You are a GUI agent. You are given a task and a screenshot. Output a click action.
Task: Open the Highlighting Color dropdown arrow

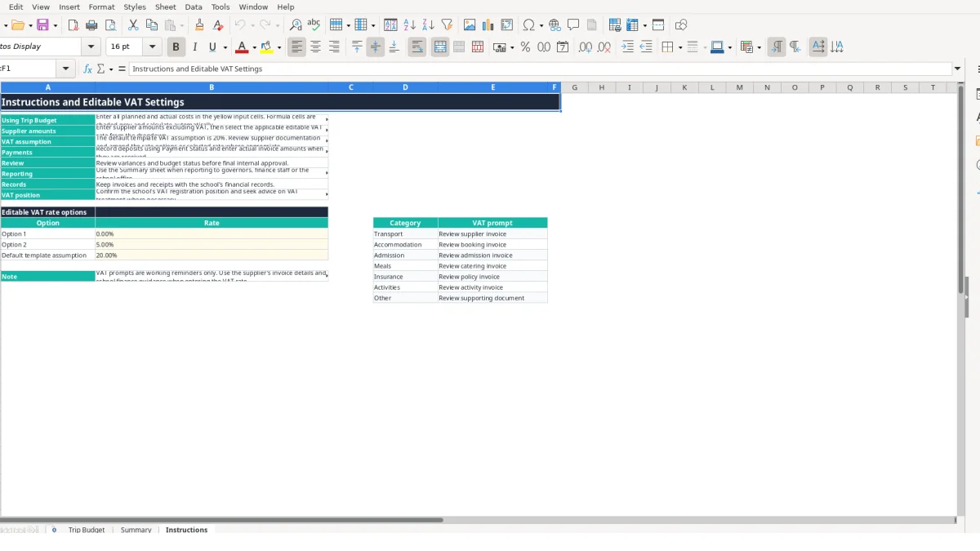pos(279,47)
